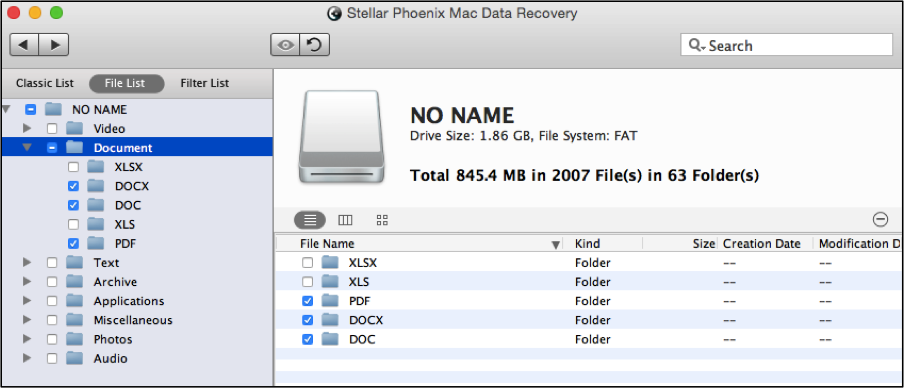Viewport: 904px width, 388px height.
Task: Click the eye preview icon
Action: coord(285,45)
